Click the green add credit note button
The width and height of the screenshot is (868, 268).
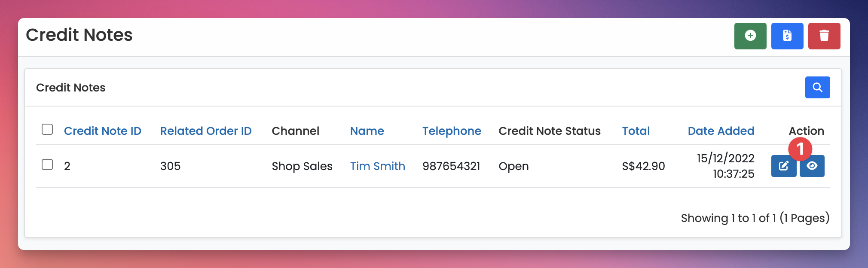pyautogui.click(x=750, y=36)
